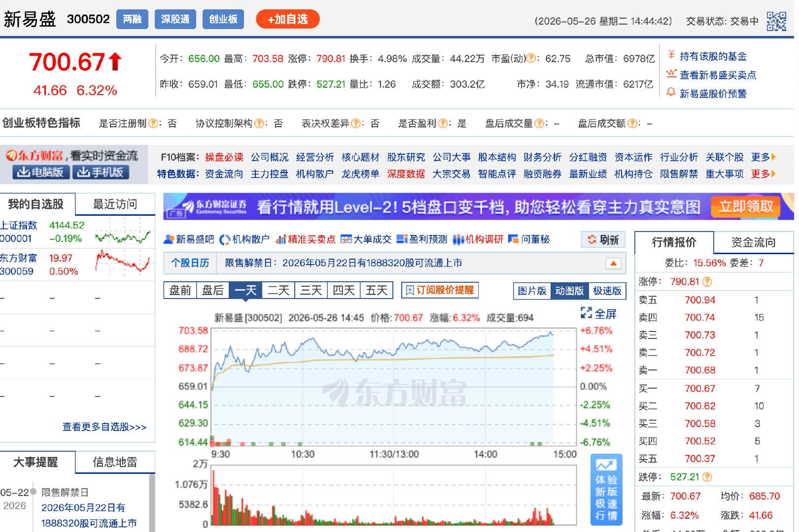Click 涨停 price help icon in quote panel
Screen dimensions: 799x532
pos(707,282)
